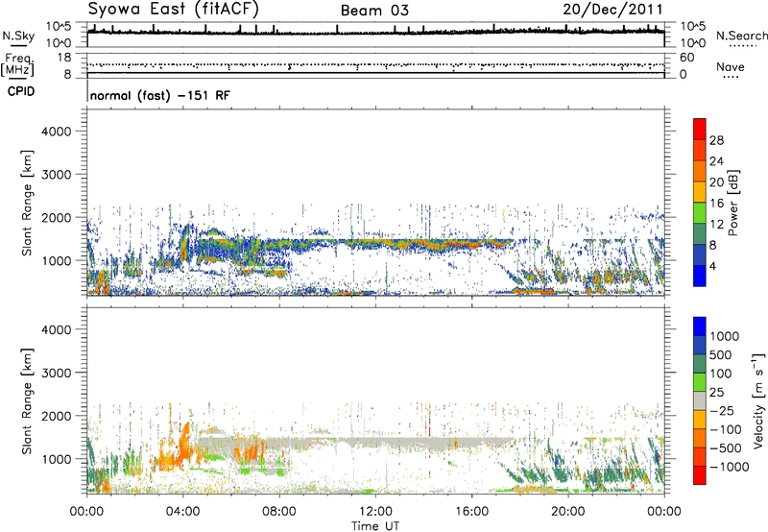Click the 'Slant Range [km]' label on power plot
768x532 pixels.
coord(27,203)
